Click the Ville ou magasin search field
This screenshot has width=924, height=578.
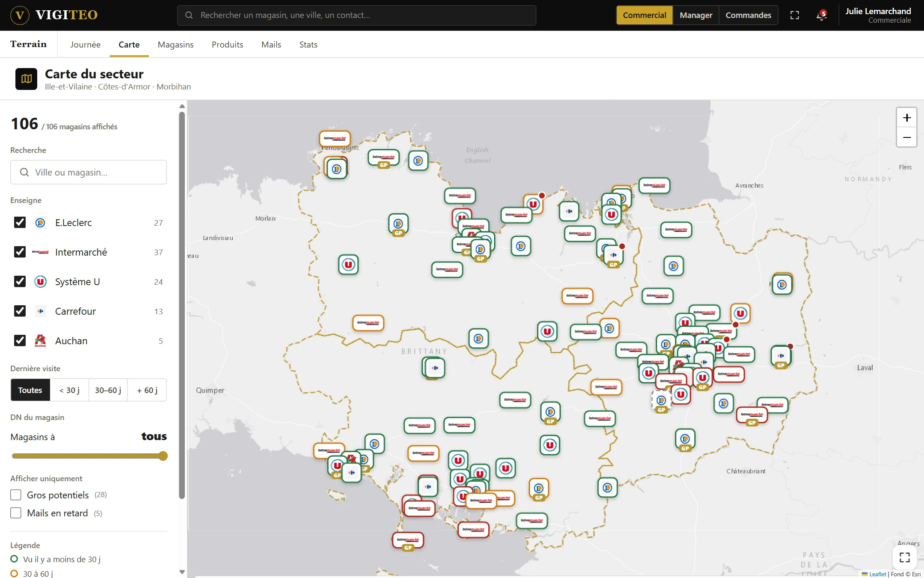point(89,172)
